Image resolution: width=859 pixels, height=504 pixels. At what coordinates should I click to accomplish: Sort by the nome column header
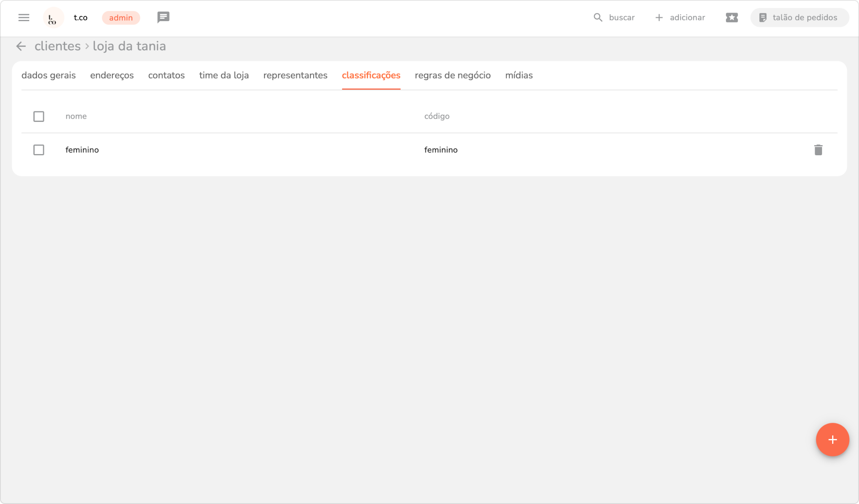pyautogui.click(x=76, y=116)
